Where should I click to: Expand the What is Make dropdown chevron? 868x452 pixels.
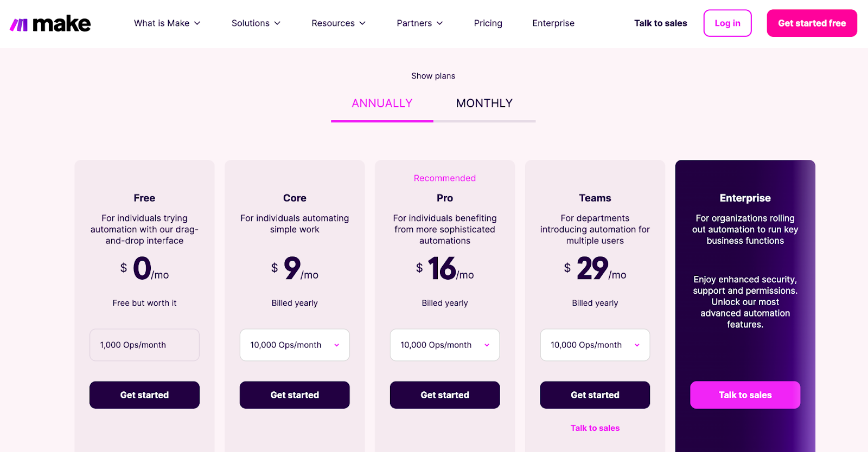click(x=197, y=23)
